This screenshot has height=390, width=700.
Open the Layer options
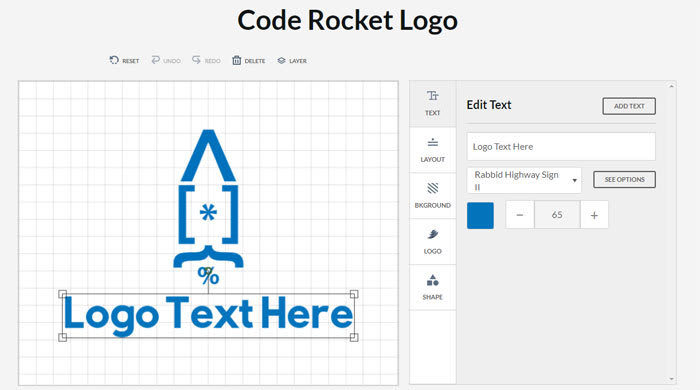point(292,61)
